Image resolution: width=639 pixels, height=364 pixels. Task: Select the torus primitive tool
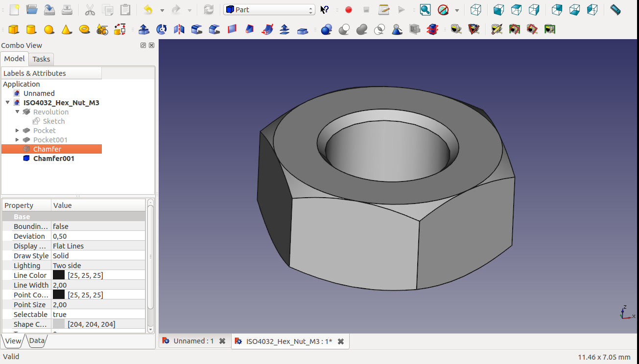coord(84,30)
